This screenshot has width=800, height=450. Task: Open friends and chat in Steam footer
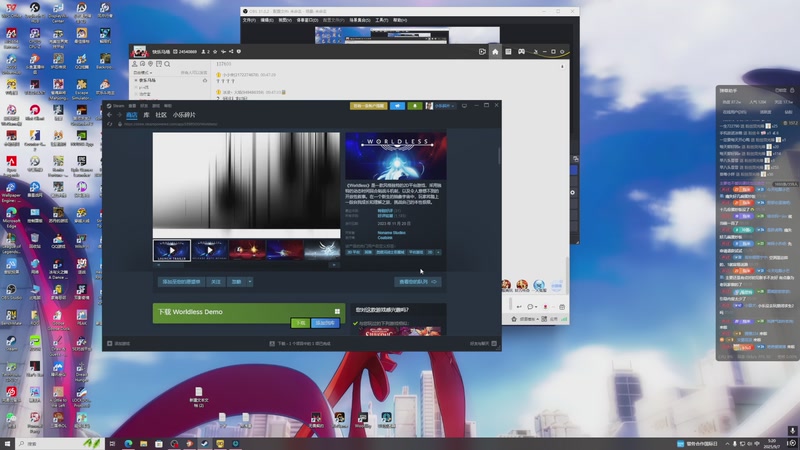point(483,343)
